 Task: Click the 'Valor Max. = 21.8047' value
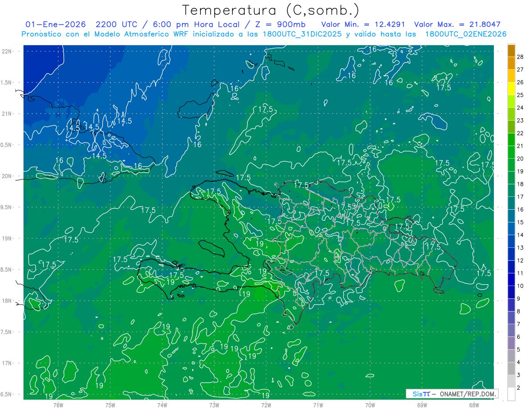click(x=457, y=24)
